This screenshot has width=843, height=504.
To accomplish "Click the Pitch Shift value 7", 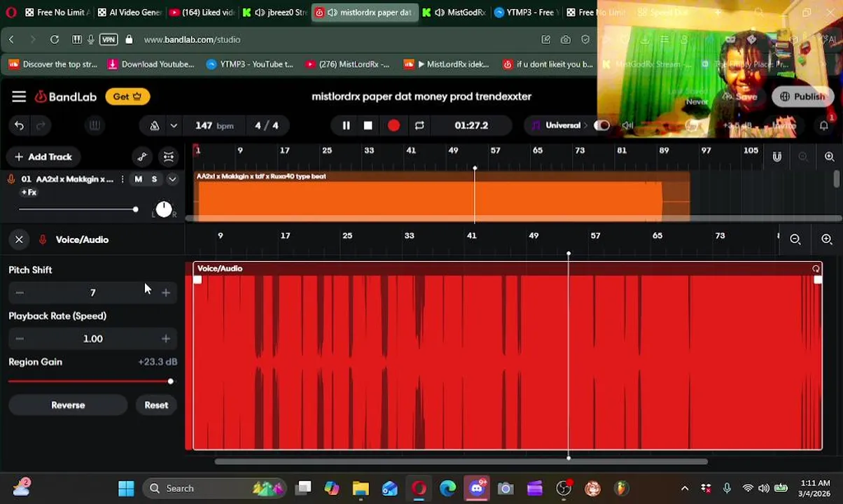I will 92,293.
